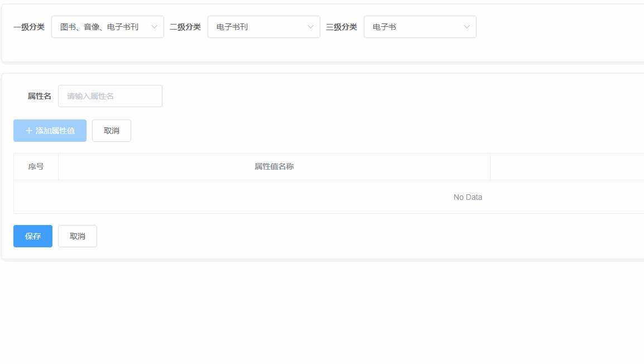The width and height of the screenshot is (644, 364).
Task: Open the 一级分类 category selector
Action: tap(107, 26)
